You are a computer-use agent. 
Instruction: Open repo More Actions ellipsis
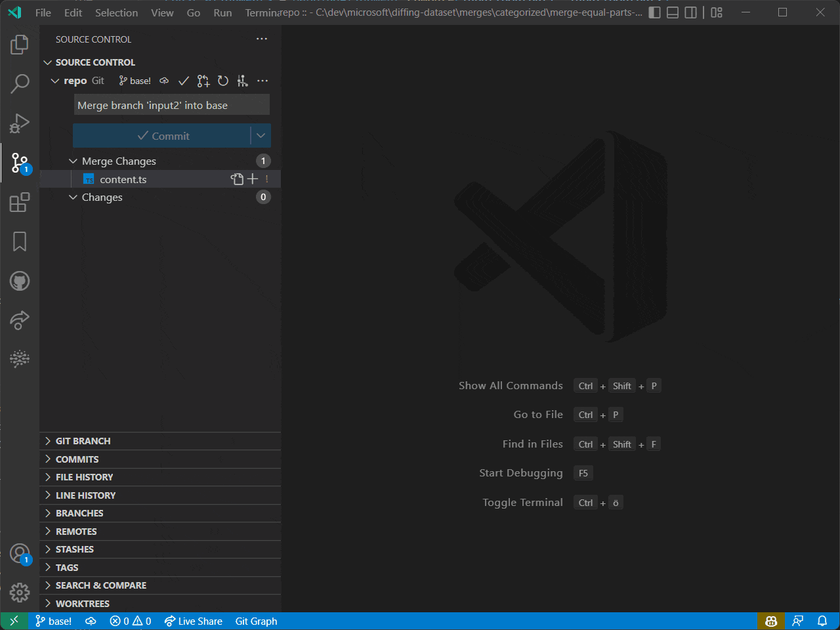pyautogui.click(x=262, y=81)
